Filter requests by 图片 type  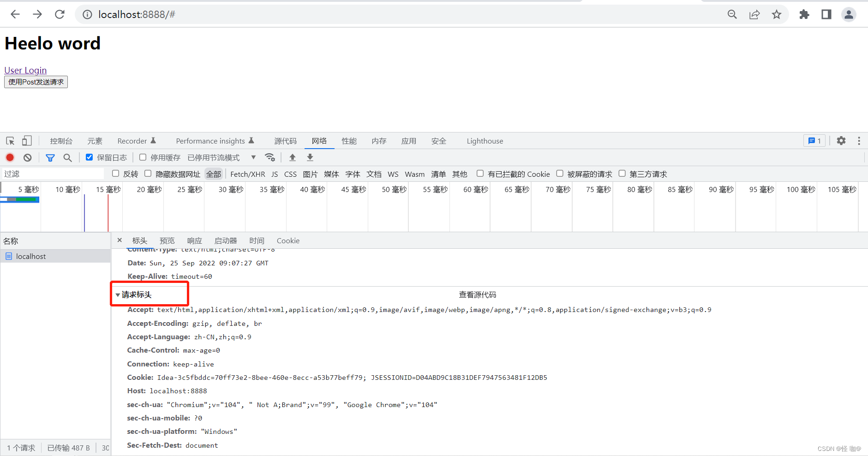311,174
